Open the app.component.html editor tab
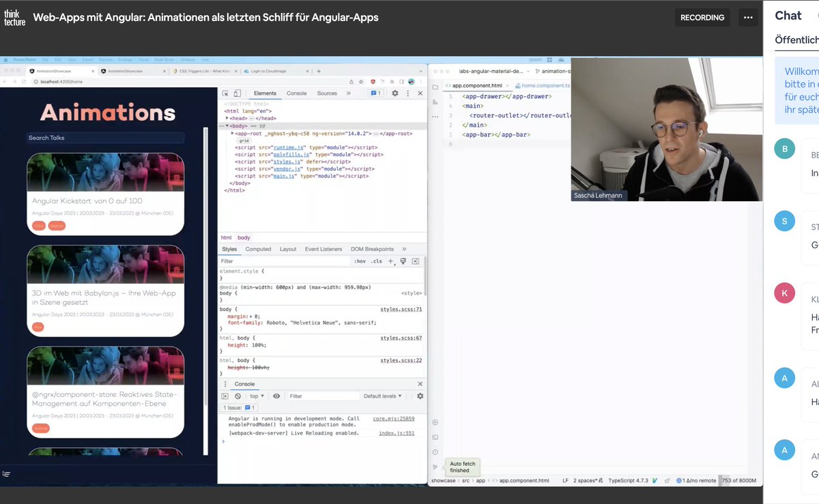The width and height of the screenshot is (819, 504). (x=477, y=86)
